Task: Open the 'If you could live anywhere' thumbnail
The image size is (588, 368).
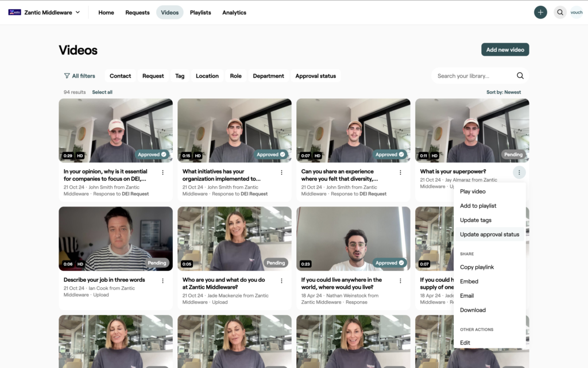Action: tap(353, 239)
